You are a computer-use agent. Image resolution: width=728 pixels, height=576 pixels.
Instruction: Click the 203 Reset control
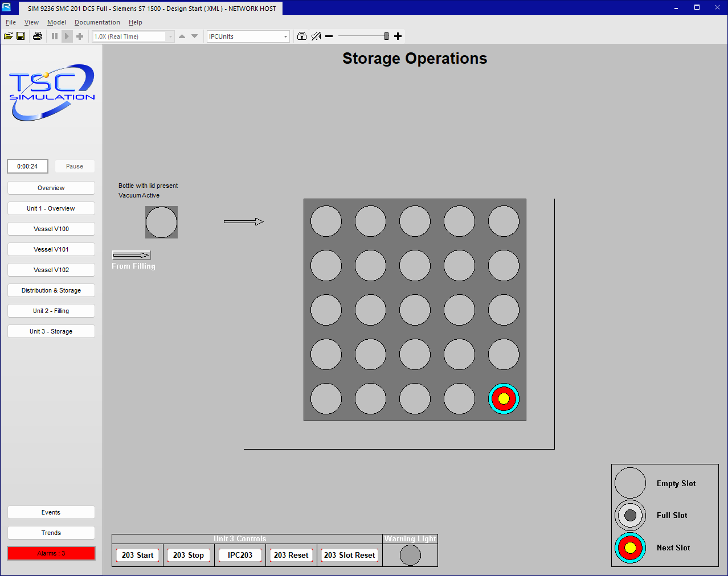pyautogui.click(x=291, y=555)
